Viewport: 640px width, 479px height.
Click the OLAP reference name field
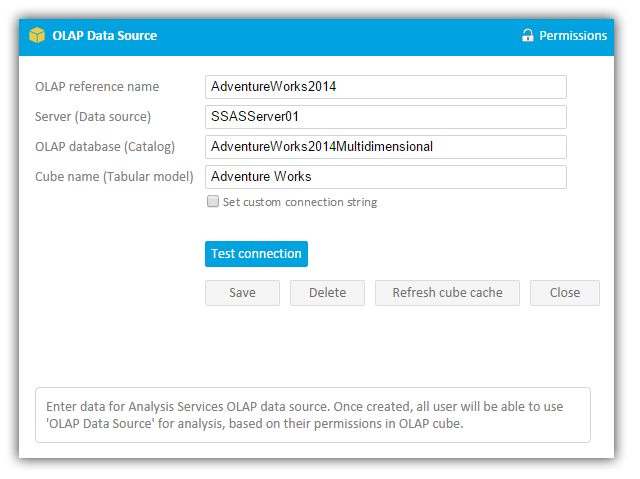(386, 86)
